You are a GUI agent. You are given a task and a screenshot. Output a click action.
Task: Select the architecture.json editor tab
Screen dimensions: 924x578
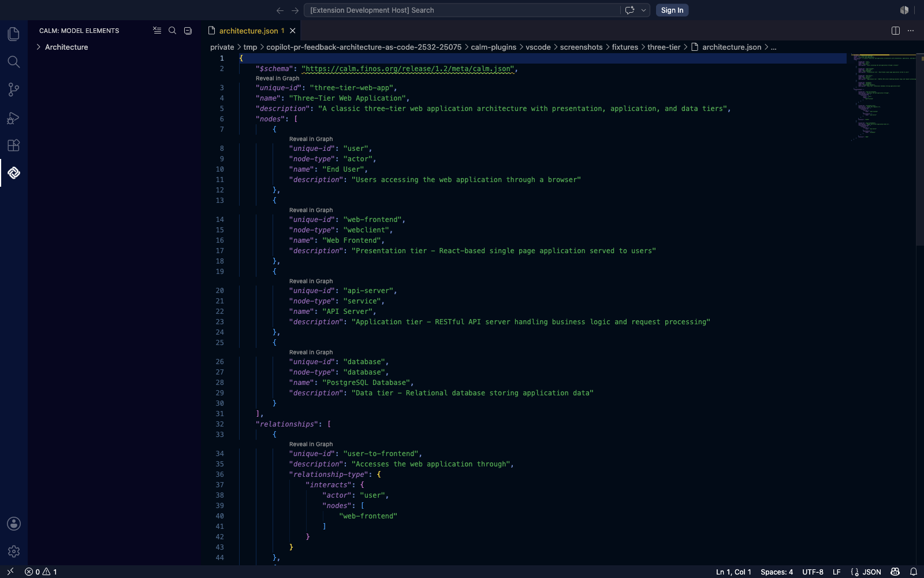(251, 31)
